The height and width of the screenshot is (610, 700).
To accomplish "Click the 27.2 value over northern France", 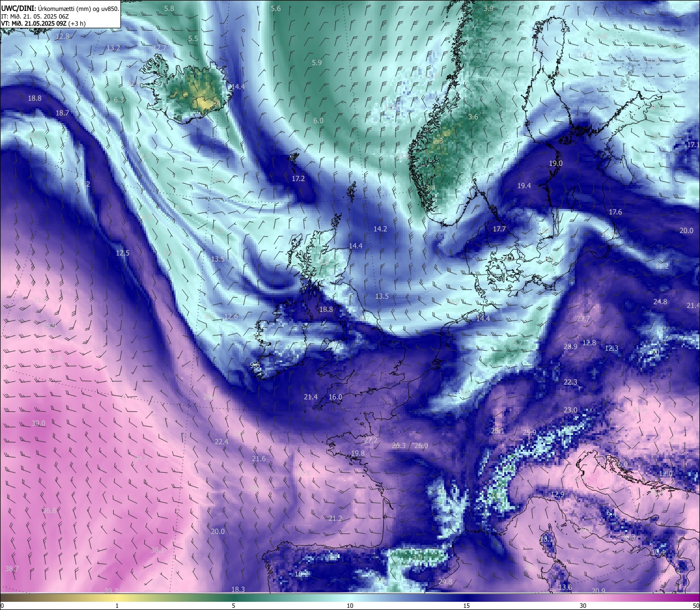I will 371,440.
